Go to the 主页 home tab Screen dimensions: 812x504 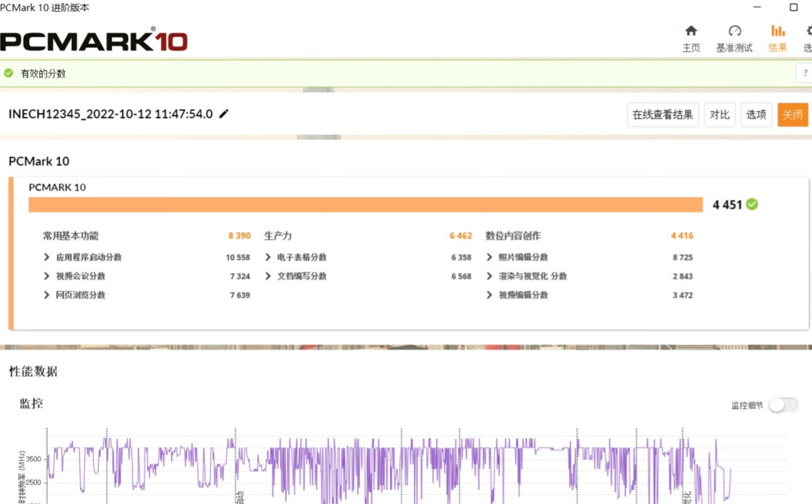[x=691, y=38]
